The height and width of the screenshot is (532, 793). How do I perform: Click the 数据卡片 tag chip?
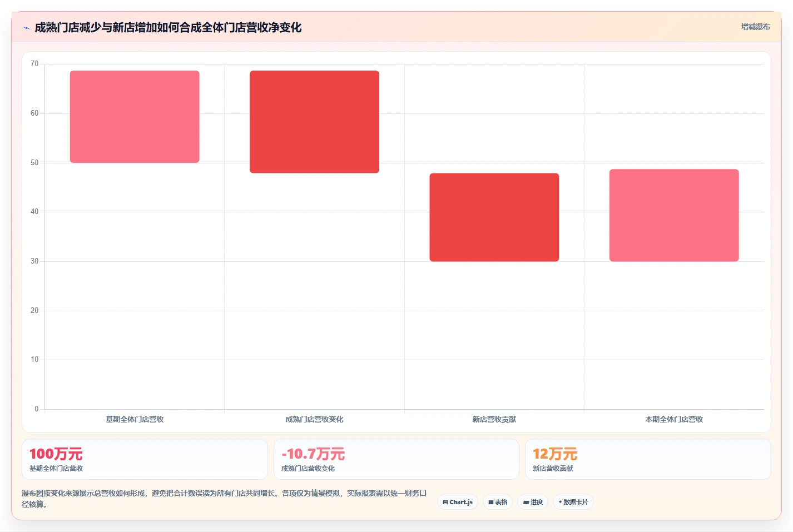pos(573,502)
